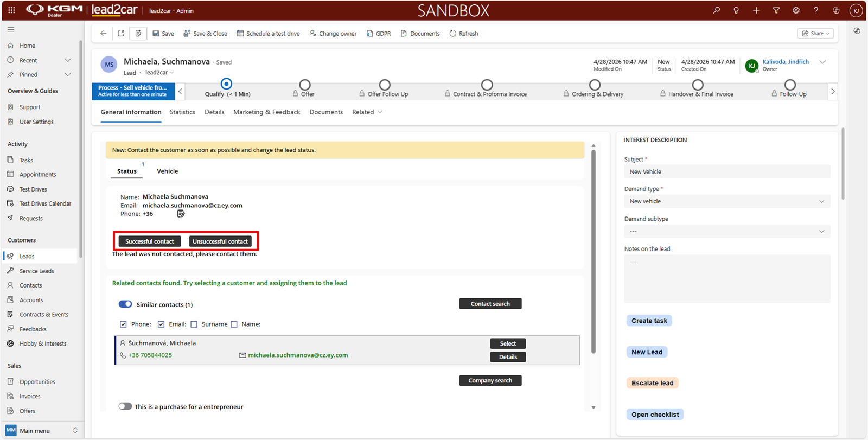Open the Demand subtype dropdown

(727, 232)
